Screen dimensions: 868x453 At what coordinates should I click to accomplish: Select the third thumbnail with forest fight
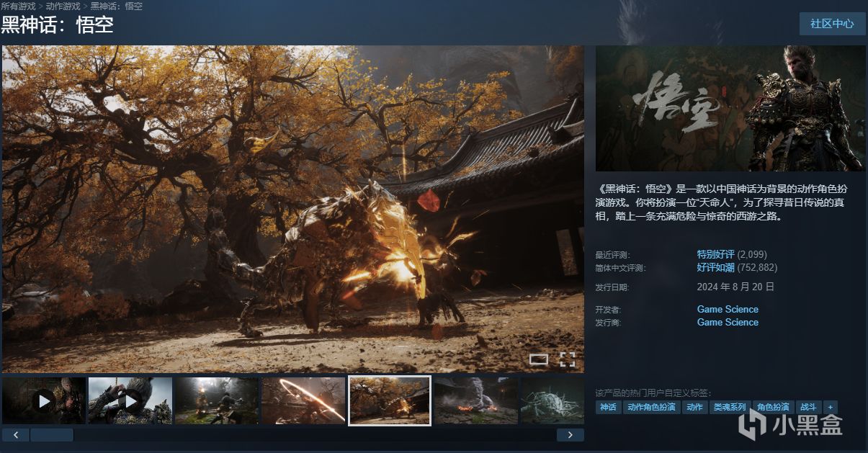tap(217, 400)
